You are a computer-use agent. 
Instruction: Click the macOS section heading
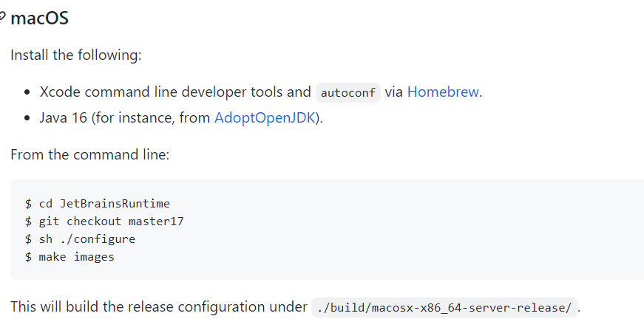(x=39, y=18)
